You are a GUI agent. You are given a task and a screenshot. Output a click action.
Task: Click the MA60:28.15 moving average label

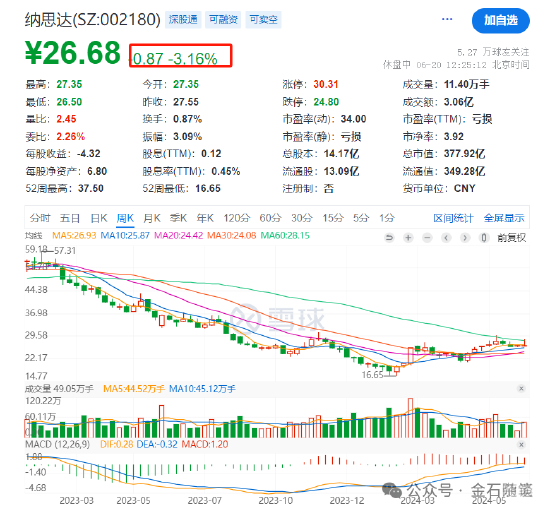[285, 235]
